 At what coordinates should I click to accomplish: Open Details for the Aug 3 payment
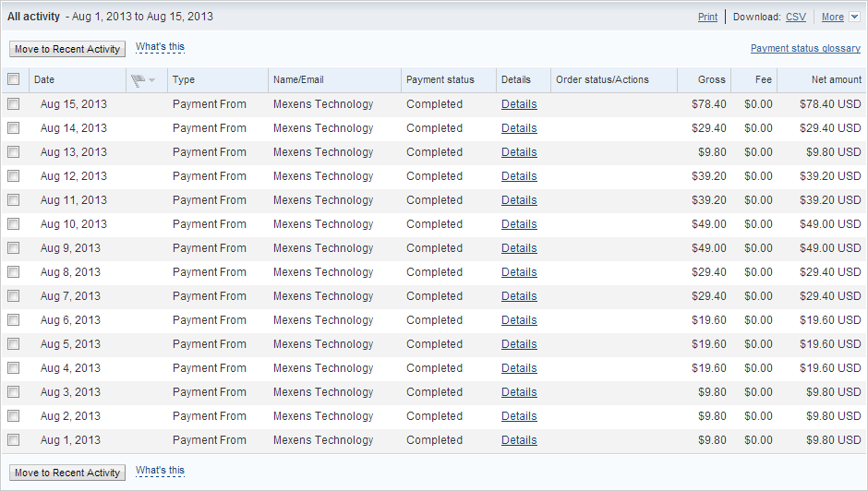519,392
